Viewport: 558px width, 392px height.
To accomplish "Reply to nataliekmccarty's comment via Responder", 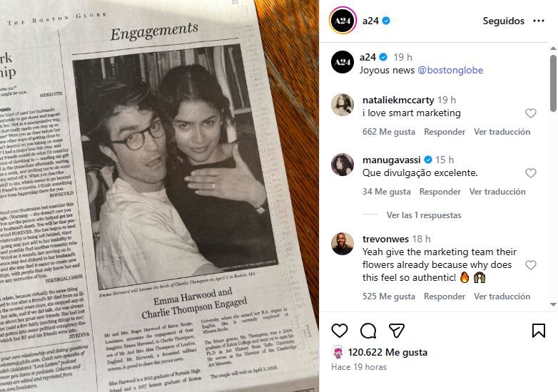I will pos(445,132).
